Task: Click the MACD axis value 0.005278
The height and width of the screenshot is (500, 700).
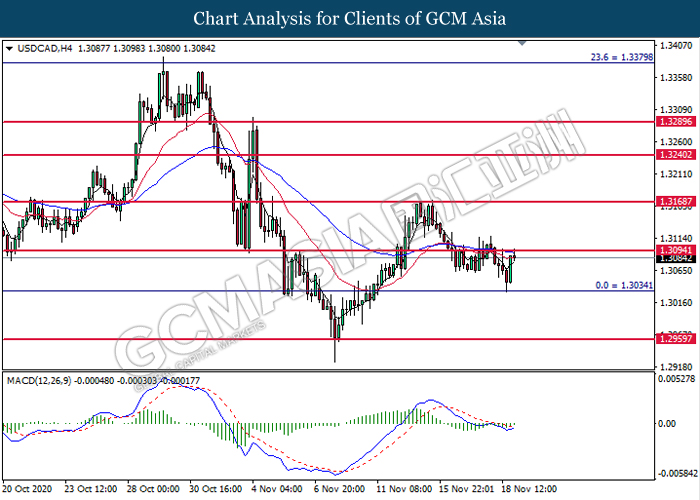Action: pos(676,379)
